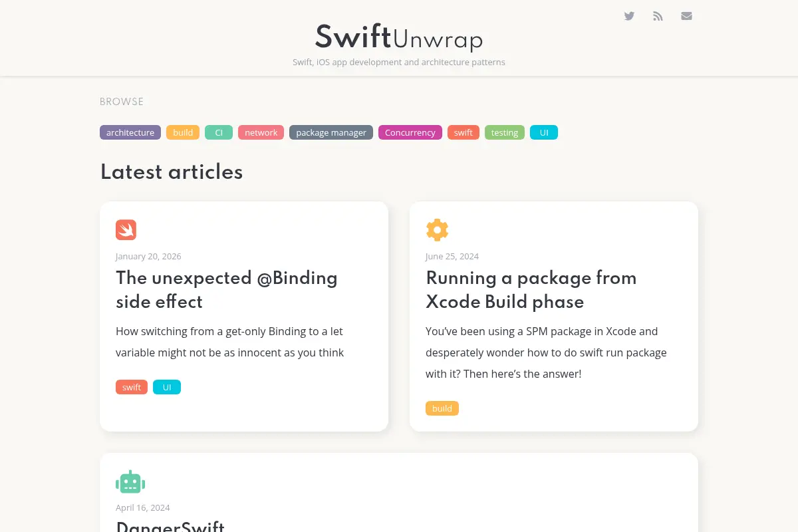
Task: Click the date June 25, 2024
Action: click(452, 256)
